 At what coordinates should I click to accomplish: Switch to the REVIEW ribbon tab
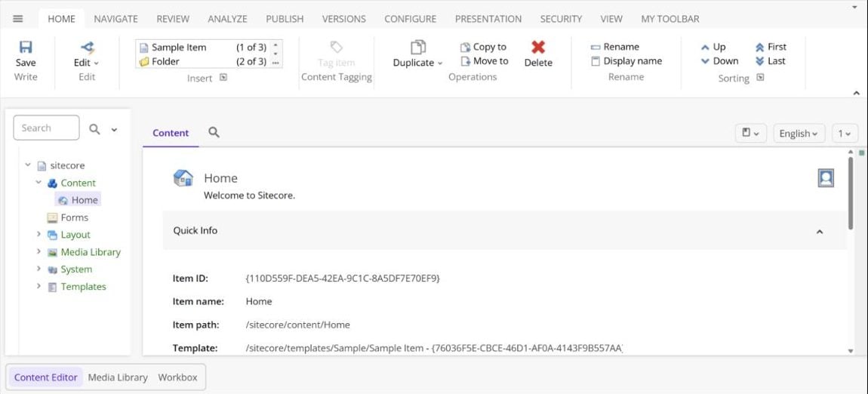pyautogui.click(x=173, y=19)
